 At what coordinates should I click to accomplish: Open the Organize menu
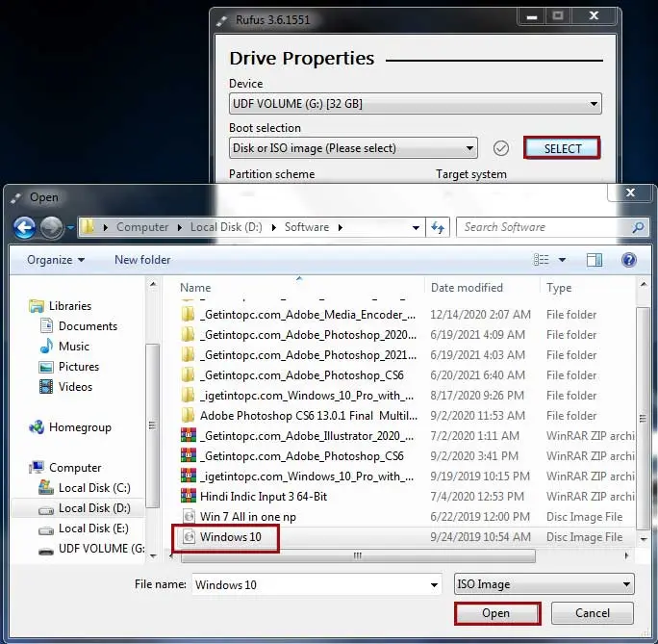56,260
